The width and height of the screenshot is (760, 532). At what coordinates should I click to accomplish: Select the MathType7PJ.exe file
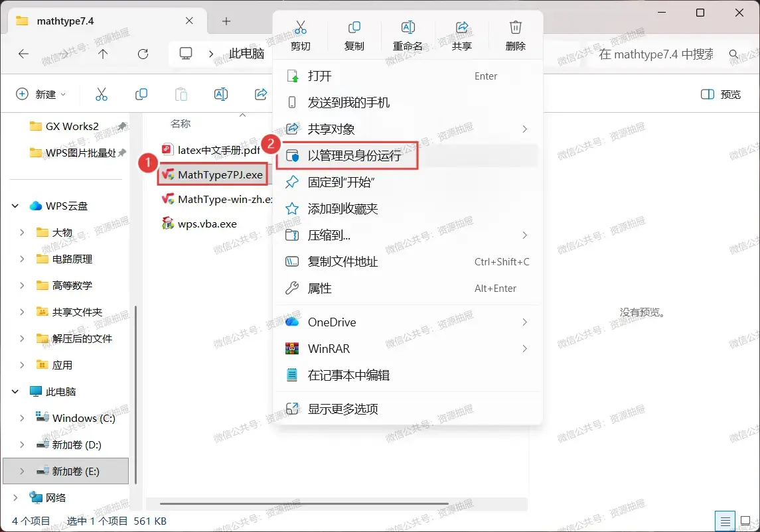213,175
